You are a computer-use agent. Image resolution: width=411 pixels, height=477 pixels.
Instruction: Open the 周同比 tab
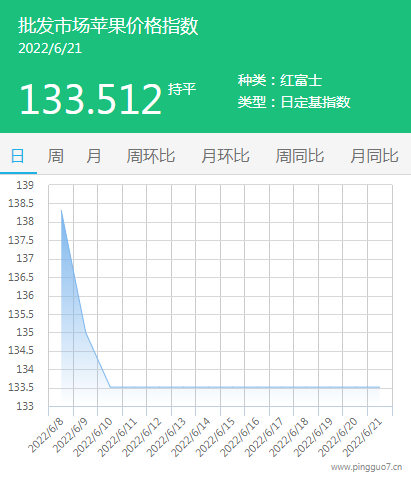(300, 156)
